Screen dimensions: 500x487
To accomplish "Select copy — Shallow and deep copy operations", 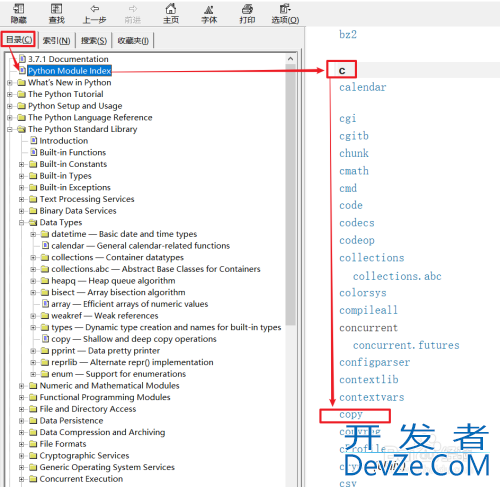I will [x=134, y=339].
